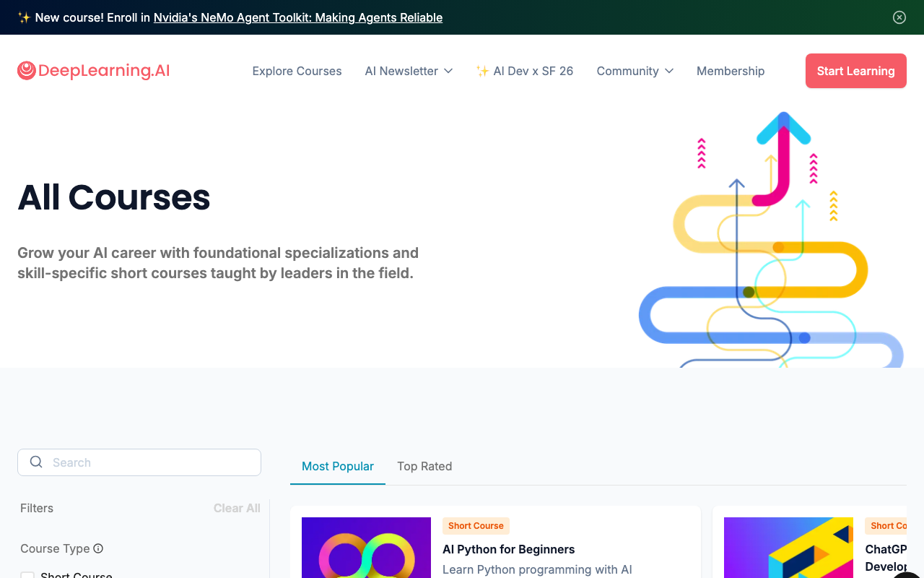This screenshot has height=578, width=924.
Task: Click the DeepLearning.AI logo
Action: click(x=94, y=71)
